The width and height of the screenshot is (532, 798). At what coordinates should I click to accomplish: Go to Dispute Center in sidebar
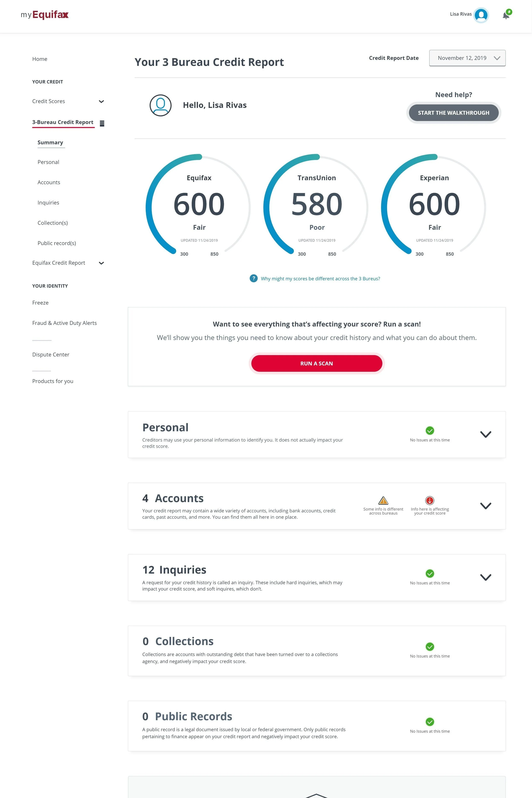(x=51, y=355)
